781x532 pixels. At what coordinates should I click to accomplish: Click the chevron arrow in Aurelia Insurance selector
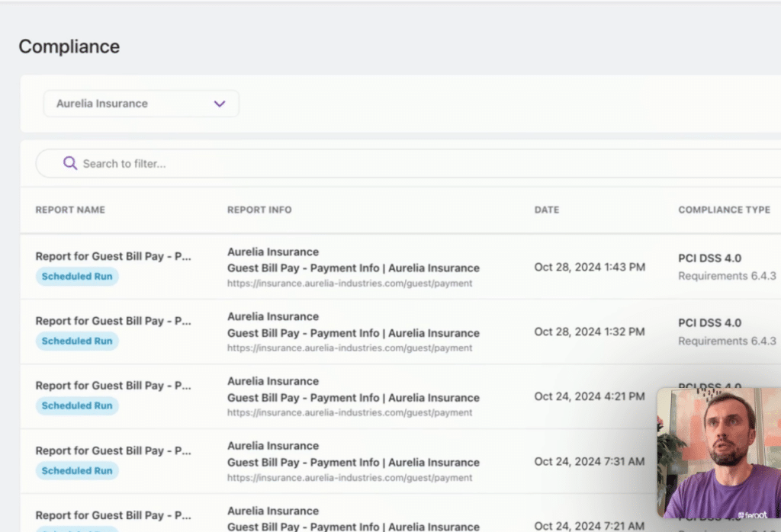(x=220, y=104)
